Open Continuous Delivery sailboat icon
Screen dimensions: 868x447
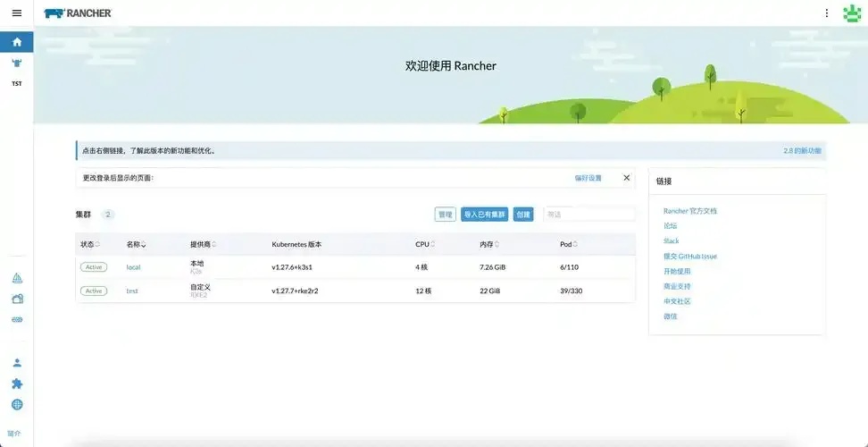pyautogui.click(x=17, y=278)
